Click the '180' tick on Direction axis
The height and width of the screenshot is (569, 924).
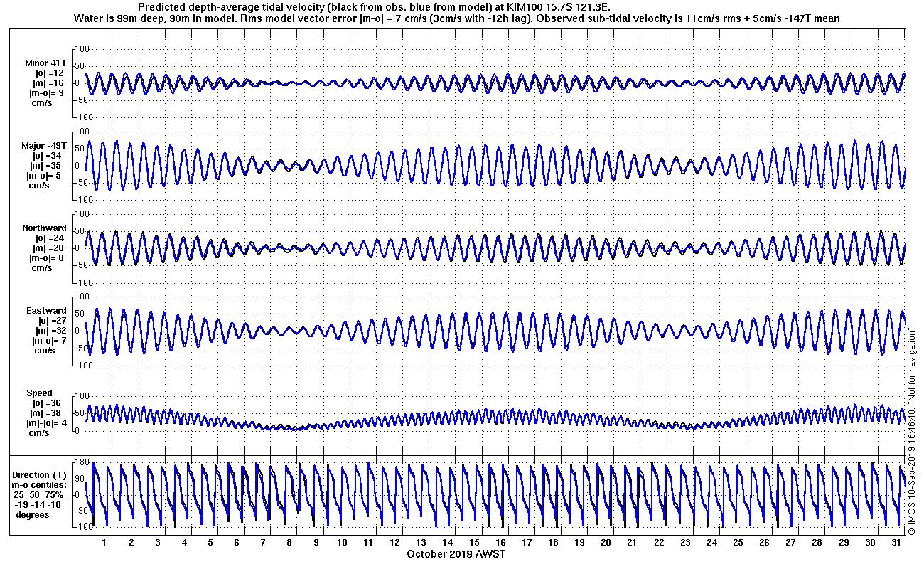pos(80,463)
